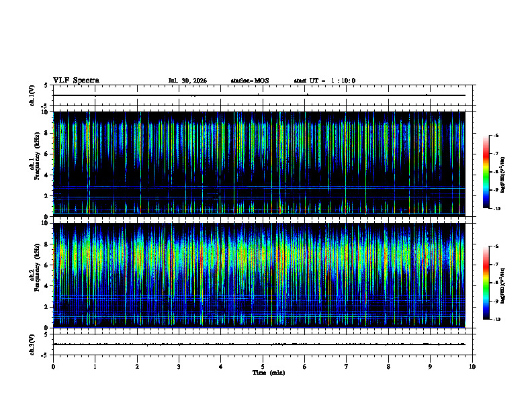Click the ch.1 spectrogram color scale bar
This screenshot has height=411, width=532.
(x=486, y=172)
